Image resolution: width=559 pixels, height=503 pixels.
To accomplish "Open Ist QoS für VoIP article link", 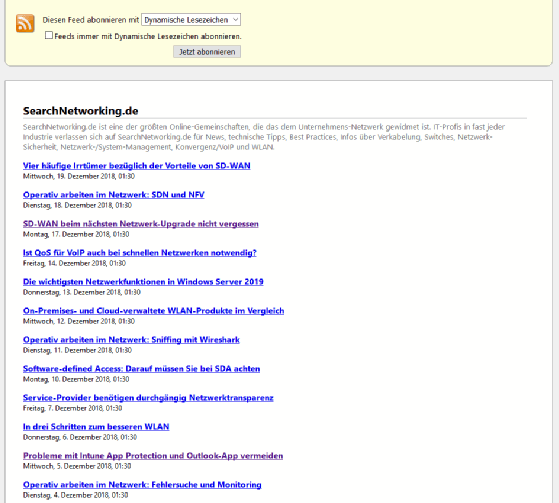I will pyautogui.click(x=140, y=253).
